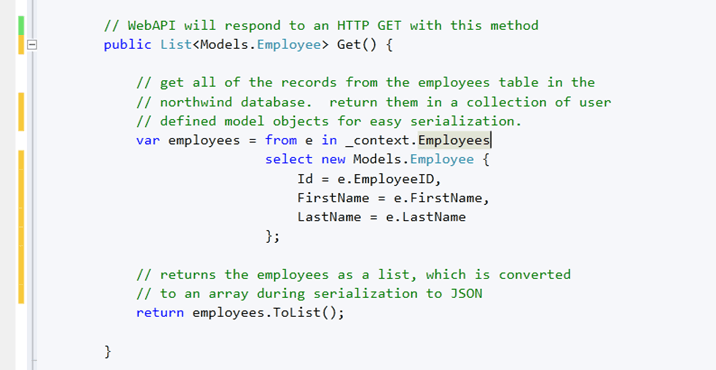Click 'new' keyword before Models.Employee

pyautogui.click(x=333, y=159)
